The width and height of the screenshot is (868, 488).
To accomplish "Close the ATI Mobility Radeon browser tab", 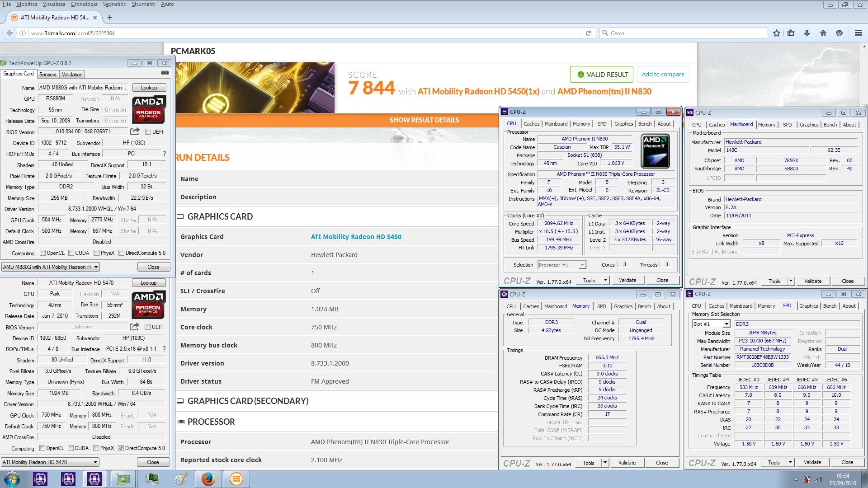I will point(95,18).
